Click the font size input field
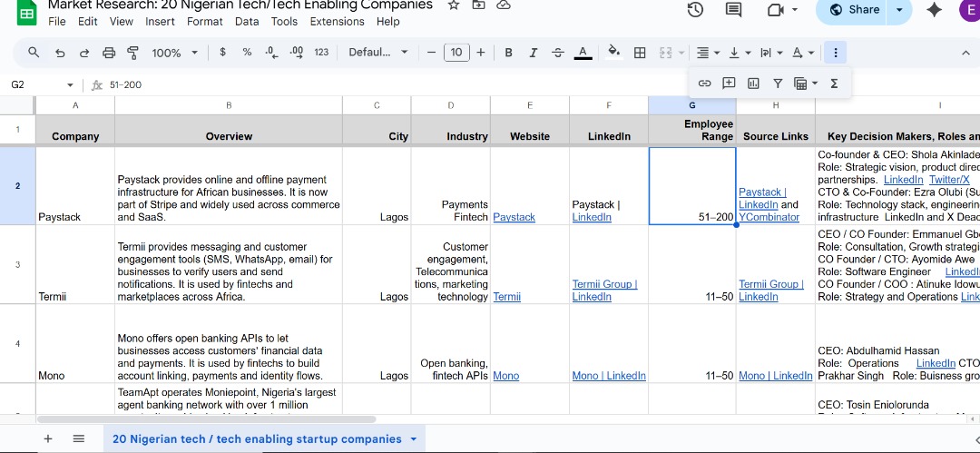Viewport: 980px width, 453px height. (x=456, y=53)
